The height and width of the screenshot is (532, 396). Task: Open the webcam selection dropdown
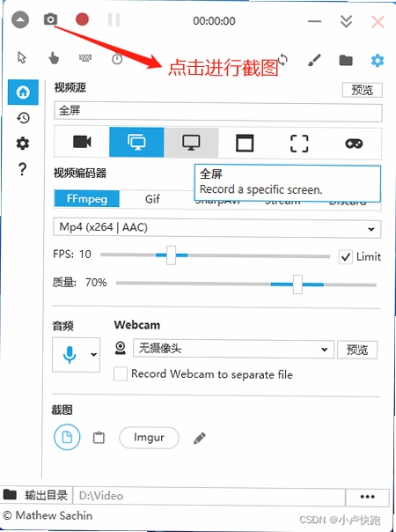coord(233,349)
